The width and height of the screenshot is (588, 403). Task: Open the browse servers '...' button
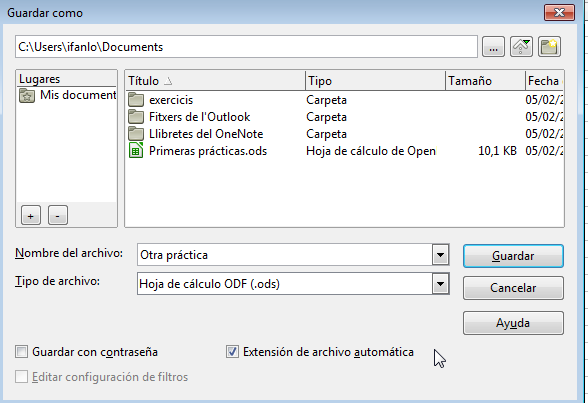(x=493, y=47)
